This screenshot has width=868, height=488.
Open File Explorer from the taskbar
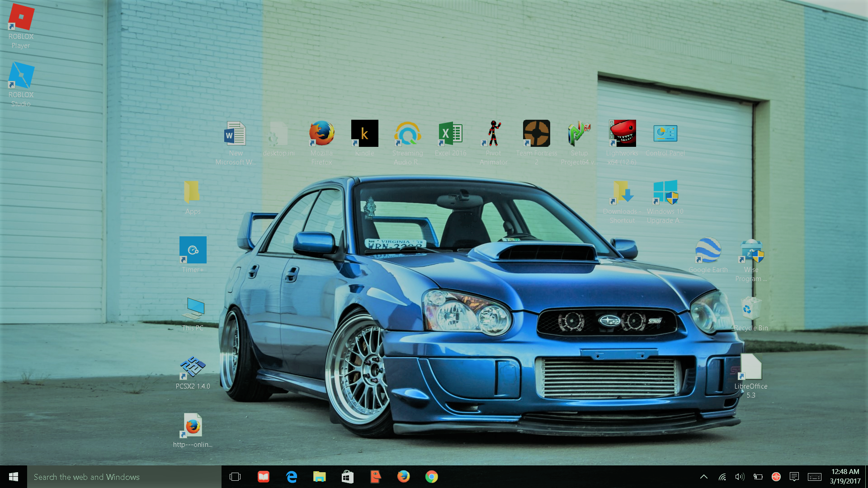pos(320,477)
